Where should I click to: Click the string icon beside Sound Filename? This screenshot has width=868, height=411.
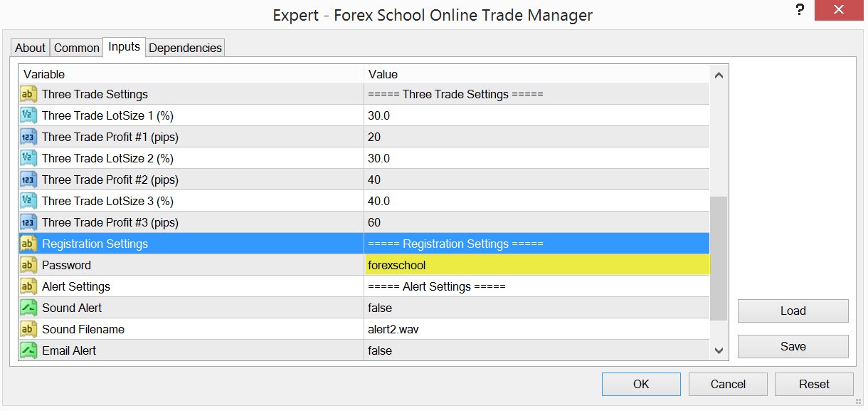point(28,329)
